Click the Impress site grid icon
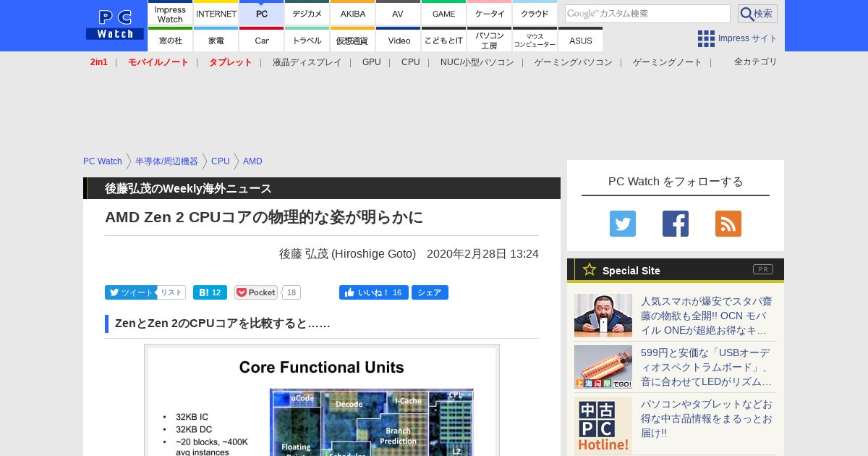 [706, 38]
